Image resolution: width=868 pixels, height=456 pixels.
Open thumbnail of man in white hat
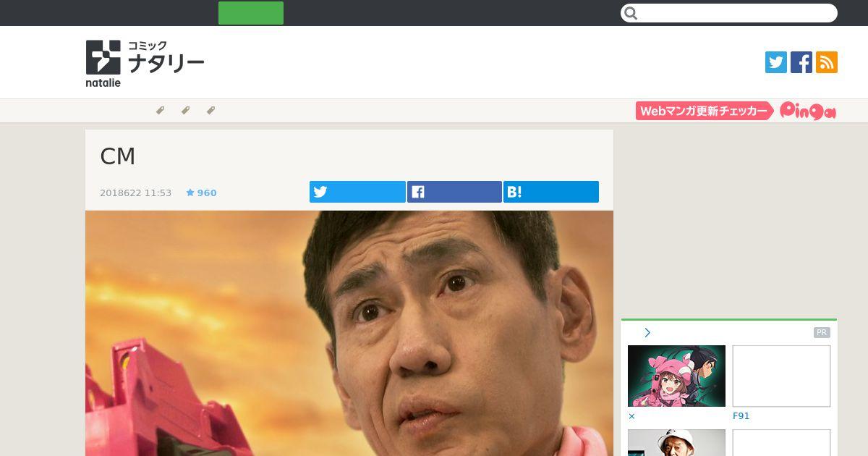point(676,442)
